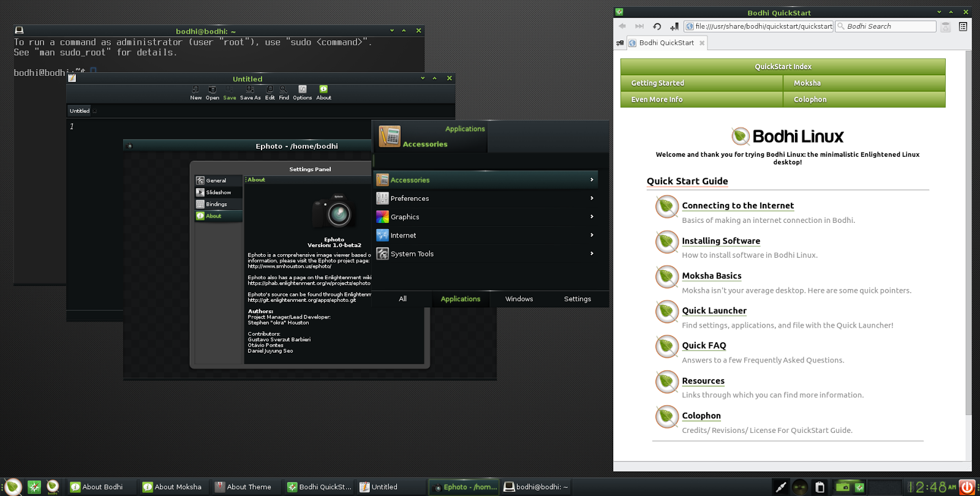Click the skip-forward arrow in the browser toolbar
The image size is (980, 496).
(639, 26)
